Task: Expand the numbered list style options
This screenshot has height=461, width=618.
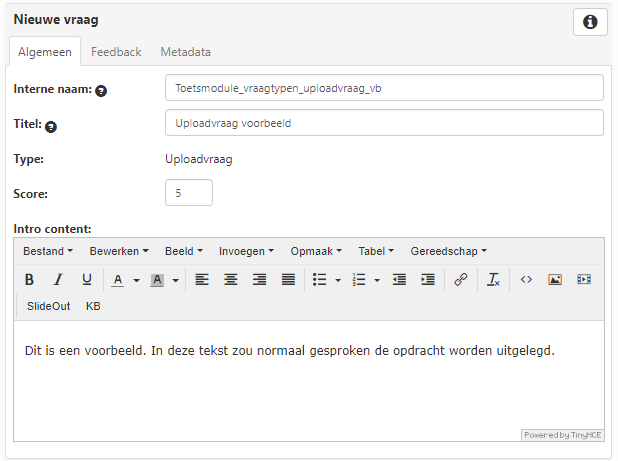Action: [376, 281]
